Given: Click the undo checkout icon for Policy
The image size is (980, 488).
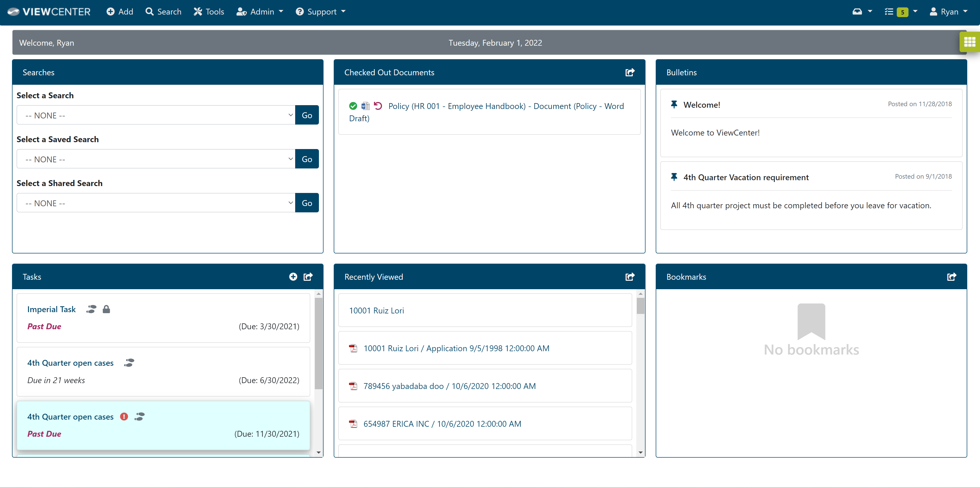Looking at the screenshot, I should tap(378, 106).
